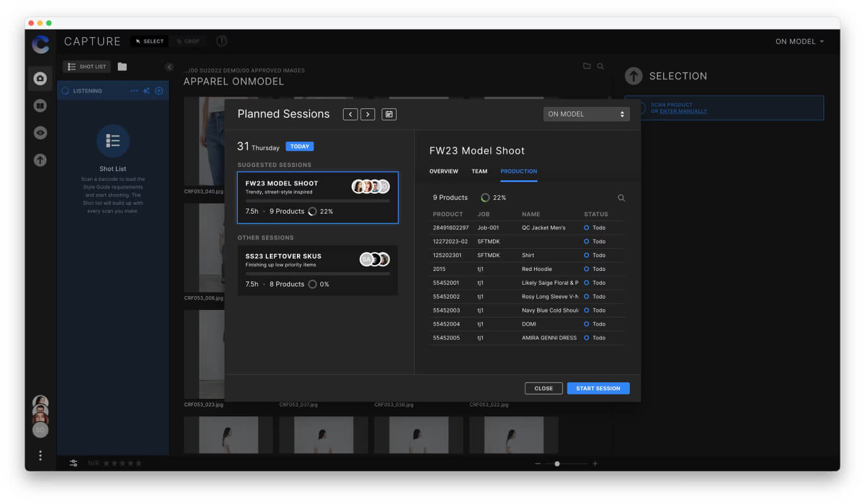This screenshot has width=865, height=504.
Task: Open thumbnail CRF053_023.jpg in grid
Action: (204, 354)
